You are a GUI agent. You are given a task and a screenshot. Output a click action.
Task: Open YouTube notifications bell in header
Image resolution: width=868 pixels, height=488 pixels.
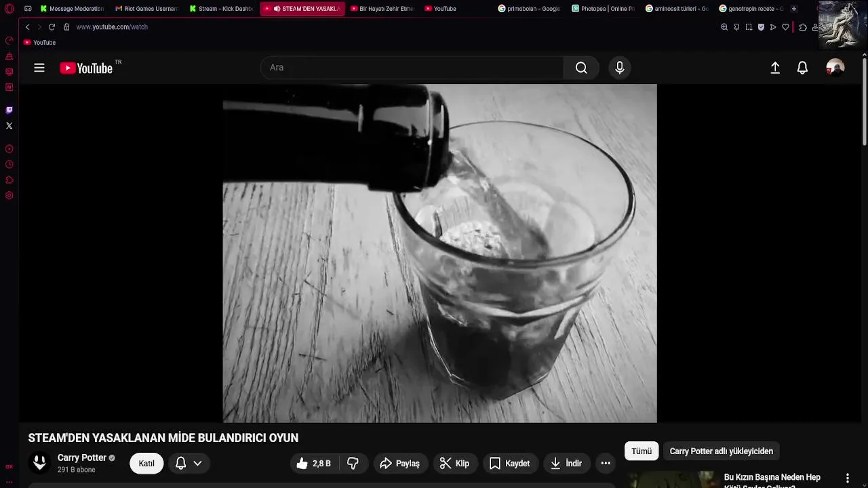click(802, 68)
